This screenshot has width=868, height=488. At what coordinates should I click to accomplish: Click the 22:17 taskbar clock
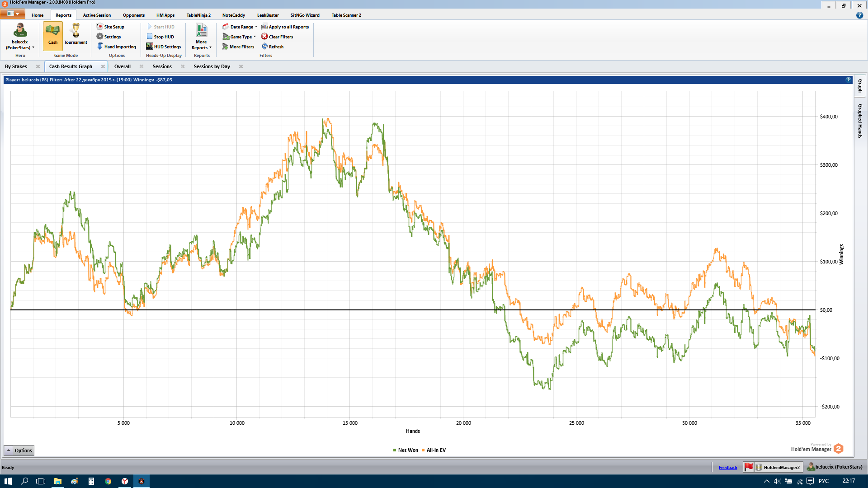(849, 481)
